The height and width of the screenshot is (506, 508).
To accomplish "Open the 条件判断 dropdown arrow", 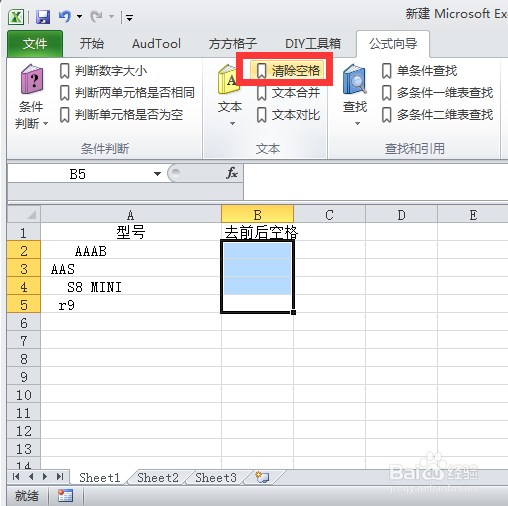I will tap(46, 124).
